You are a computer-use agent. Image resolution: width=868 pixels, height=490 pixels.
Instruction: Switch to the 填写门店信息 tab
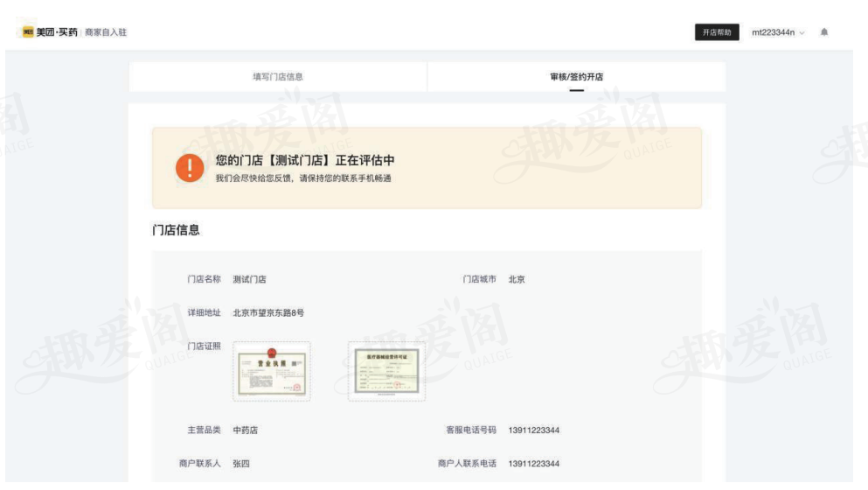tap(278, 77)
